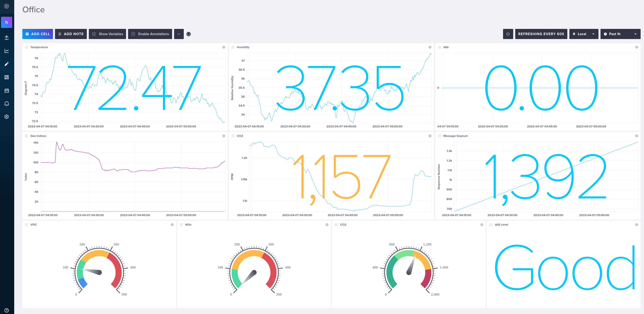Open Data Explorer graph icon in sidebar
This screenshot has height=314, width=644.
(x=7, y=51)
